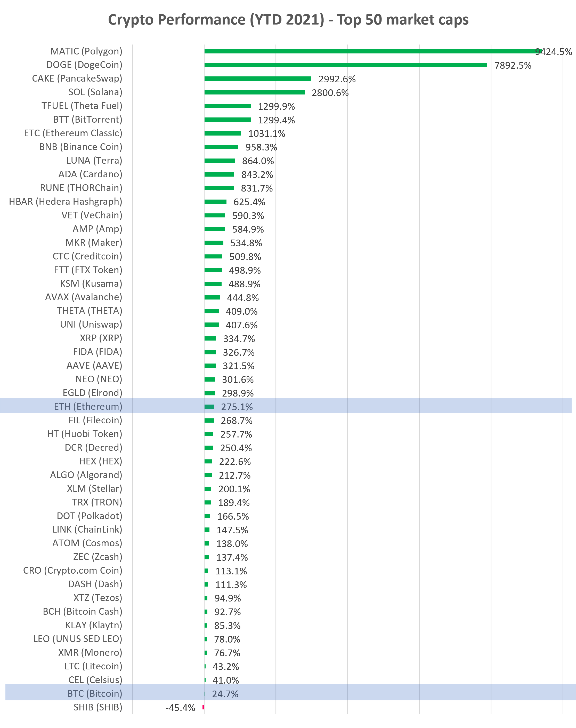Click the 9424.5% value for MATIC
The width and height of the screenshot is (576, 728).
tap(554, 52)
